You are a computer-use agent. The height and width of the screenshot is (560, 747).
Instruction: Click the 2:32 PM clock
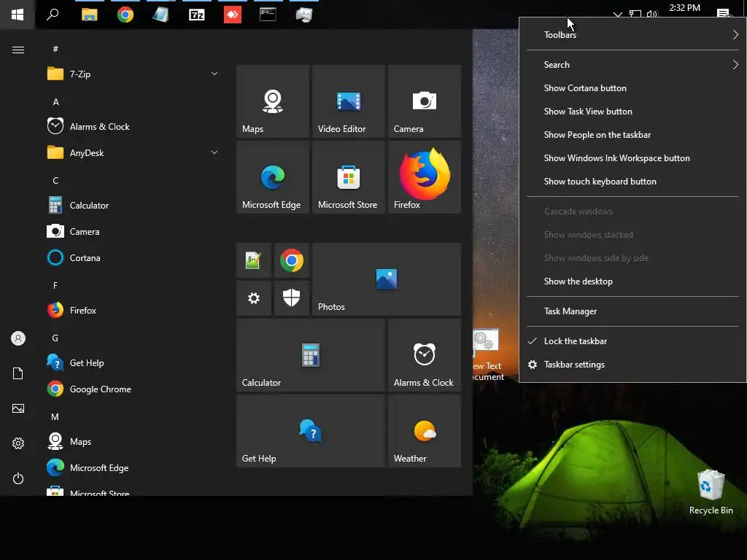tap(684, 7)
